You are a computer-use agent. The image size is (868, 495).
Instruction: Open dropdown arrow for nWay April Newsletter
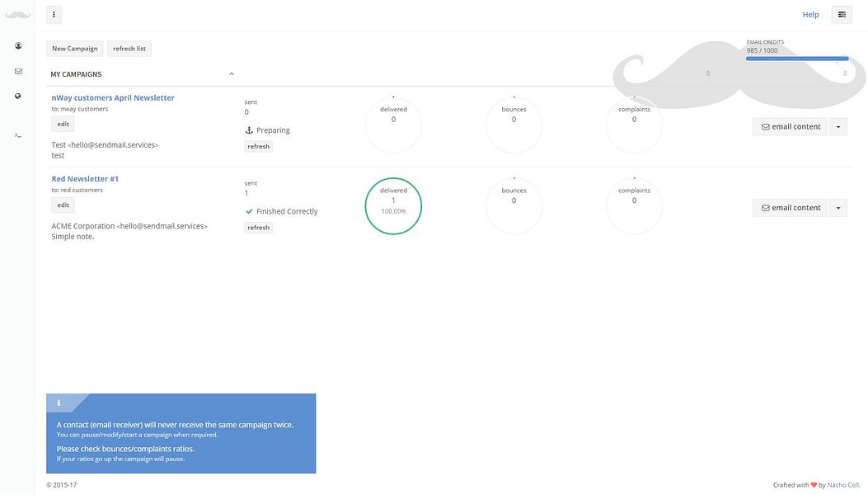pyautogui.click(x=838, y=126)
